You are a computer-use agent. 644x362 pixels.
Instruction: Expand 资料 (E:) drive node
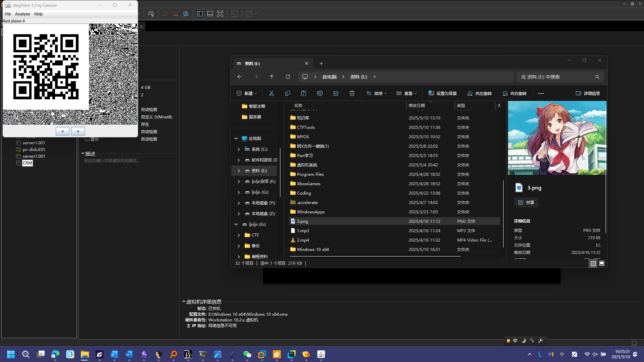239,171
